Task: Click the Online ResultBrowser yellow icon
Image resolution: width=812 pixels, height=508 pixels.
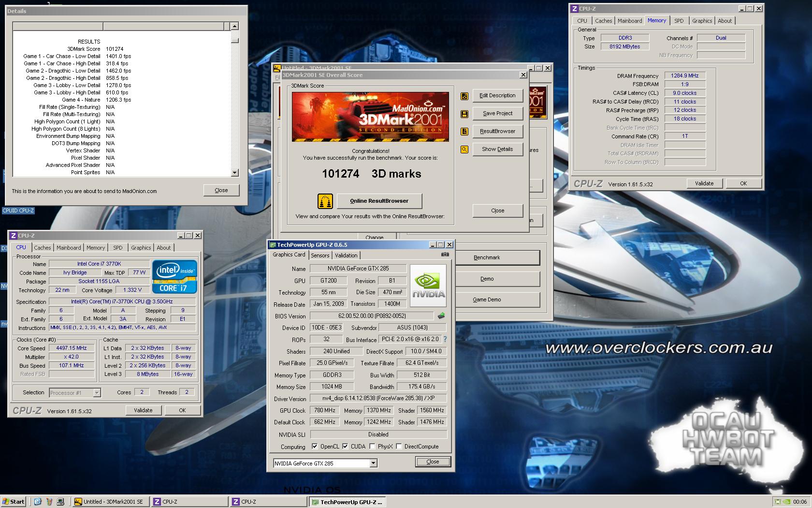Action: [325, 201]
